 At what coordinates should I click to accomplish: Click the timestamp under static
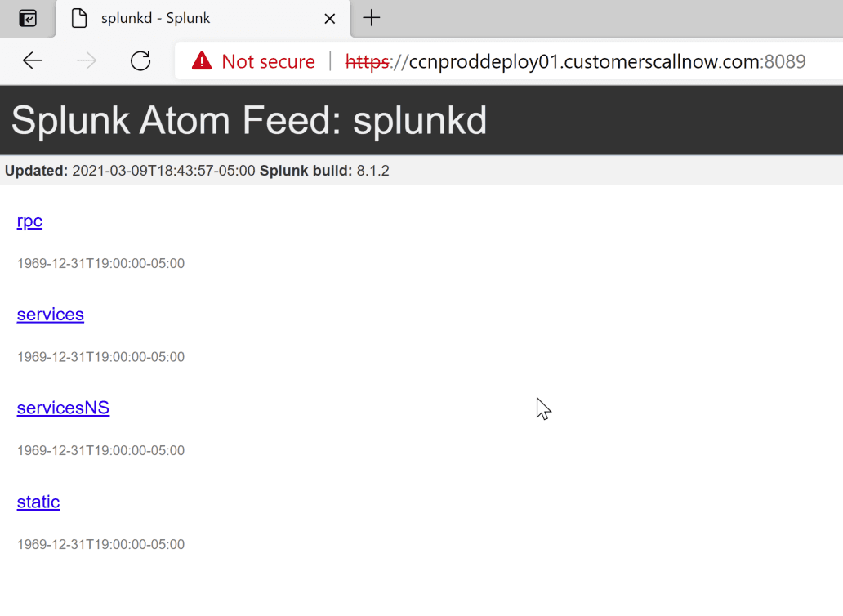[100, 544]
